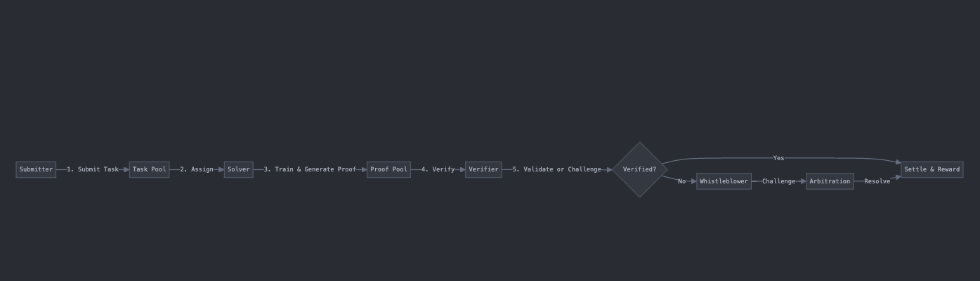Image resolution: width=980 pixels, height=281 pixels.
Task: Click the Arbitration node
Action: tap(830, 181)
